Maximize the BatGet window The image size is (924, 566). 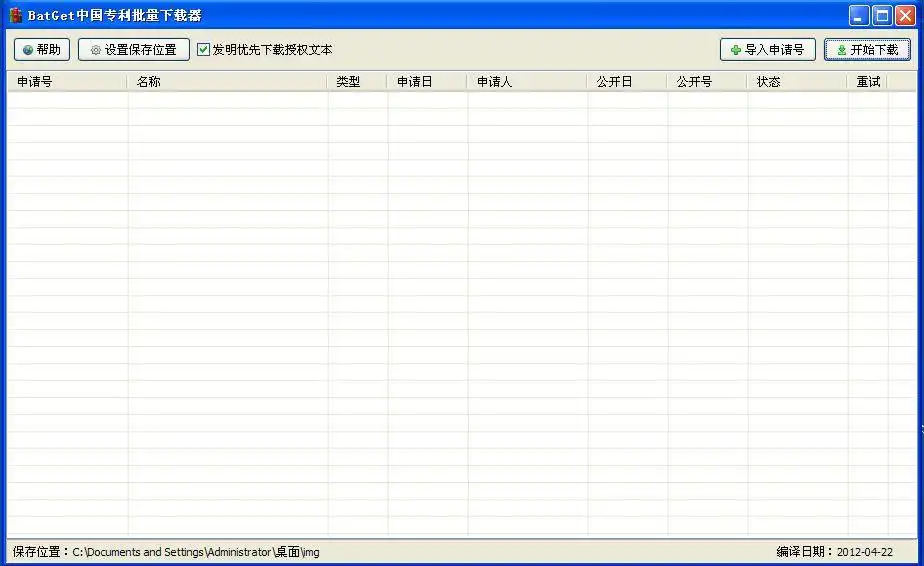[882, 15]
